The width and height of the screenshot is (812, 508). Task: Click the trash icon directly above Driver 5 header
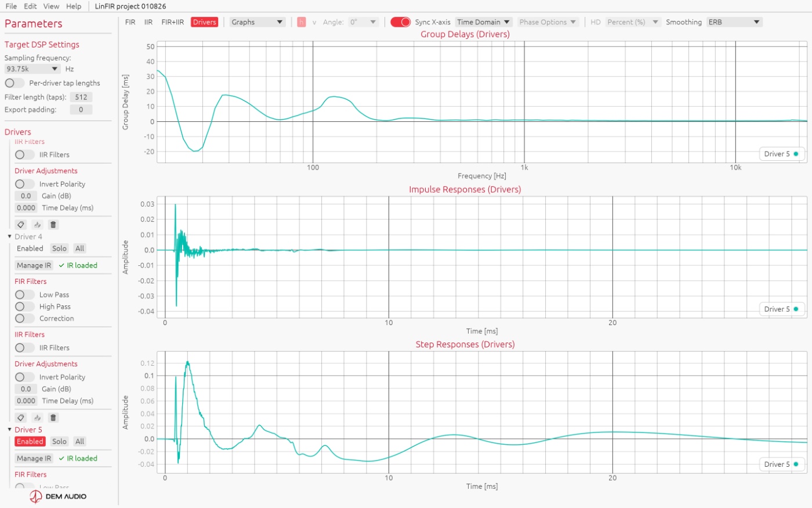pyautogui.click(x=53, y=417)
